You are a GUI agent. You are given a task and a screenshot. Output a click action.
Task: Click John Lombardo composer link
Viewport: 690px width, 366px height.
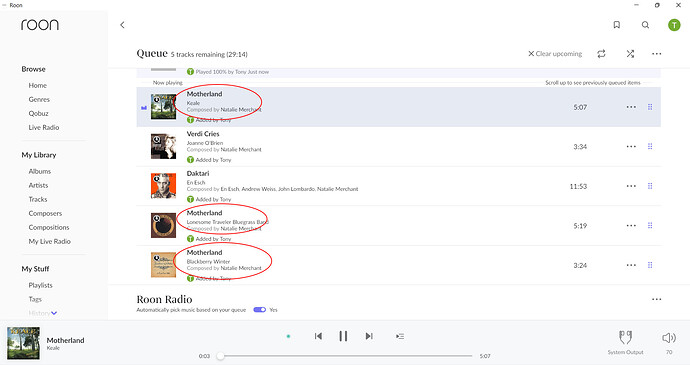(x=296, y=189)
